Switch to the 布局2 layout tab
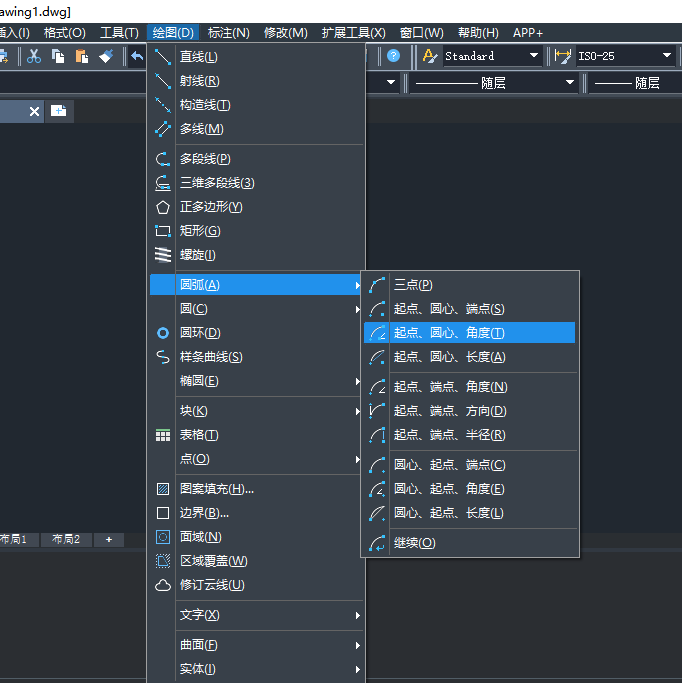Image resolution: width=683 pixels, height=683 pixels. pos(66,540)
